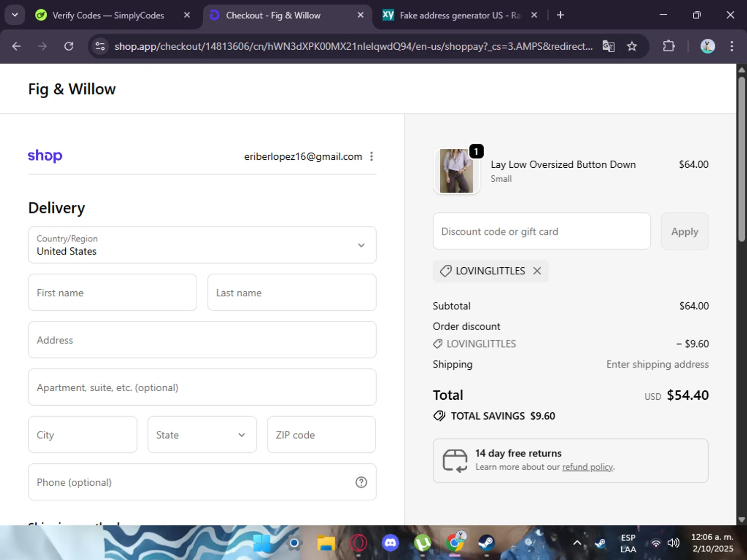Click the LOVINGLITTLES tag chip label
The height and width of the screenshot is (560, 747).
click(x=490, y=271)
